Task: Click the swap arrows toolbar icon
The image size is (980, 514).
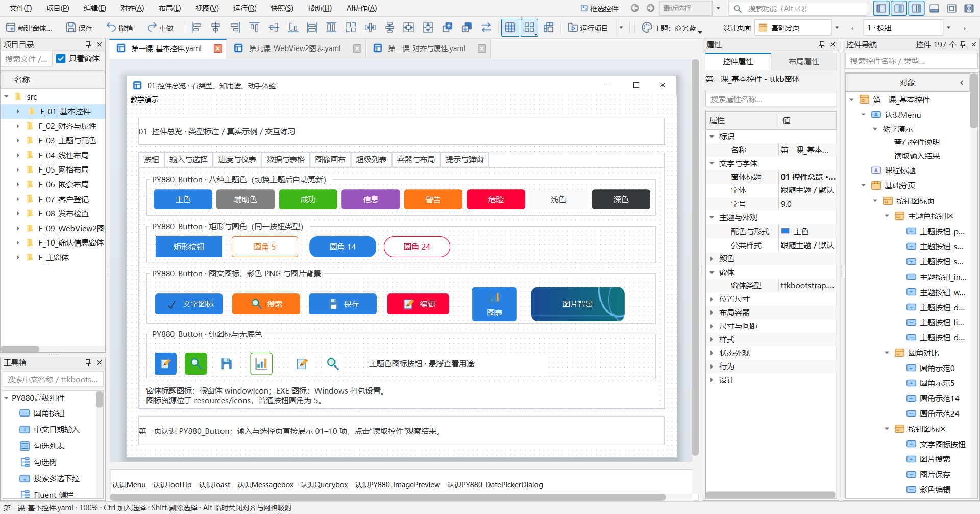Action: click(486, 28)
